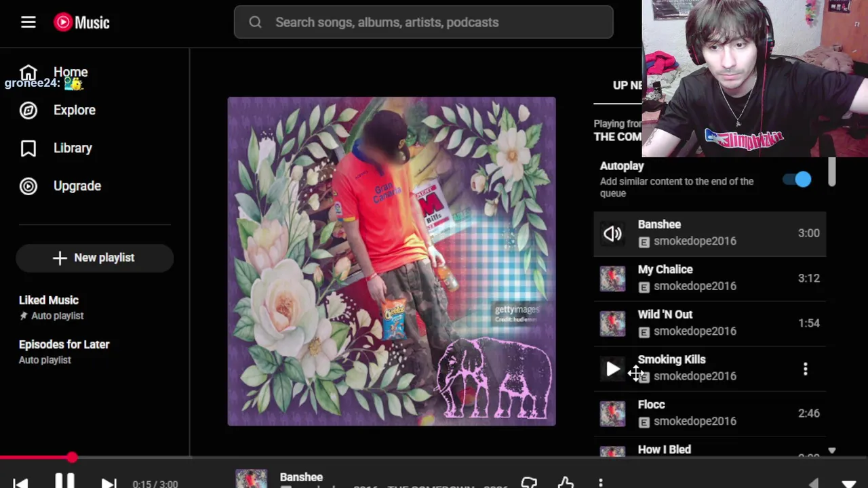Click Banshee title in player bar
Screen dimensions: 868x488
[301, 477]
